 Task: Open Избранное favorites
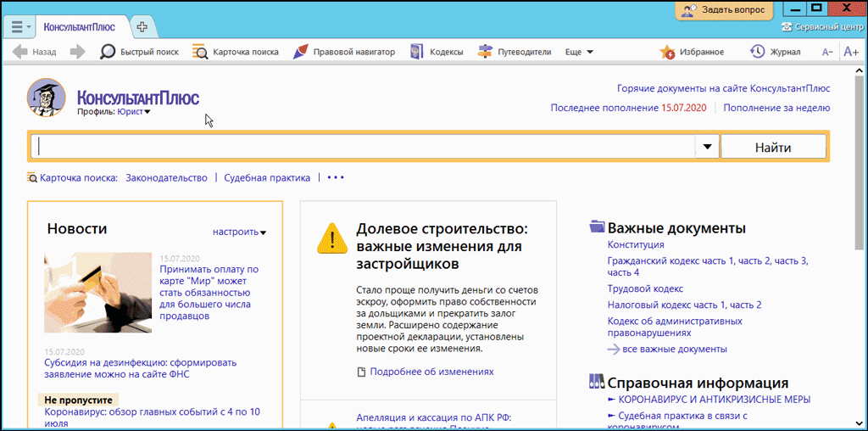pyautogui.click(x=692, y=52)
